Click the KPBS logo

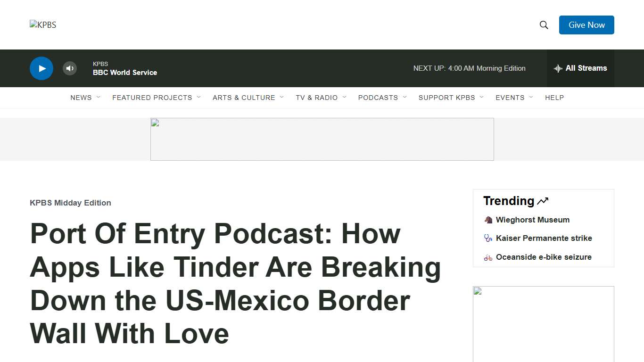(43, 25)
